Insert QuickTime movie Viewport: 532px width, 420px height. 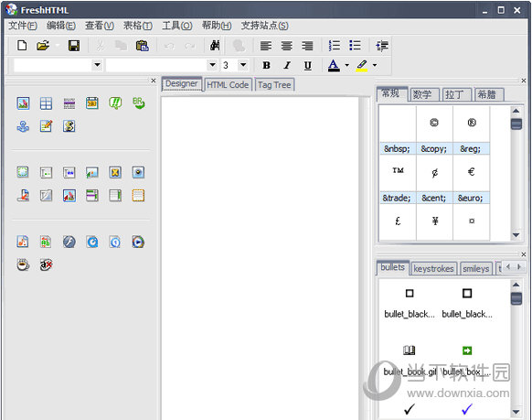point(92,242)
